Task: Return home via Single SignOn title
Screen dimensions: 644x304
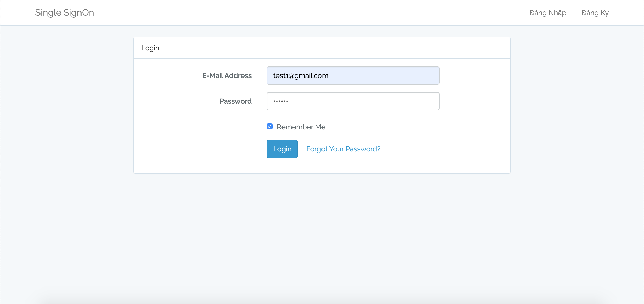Action: (x=64, y=13)
